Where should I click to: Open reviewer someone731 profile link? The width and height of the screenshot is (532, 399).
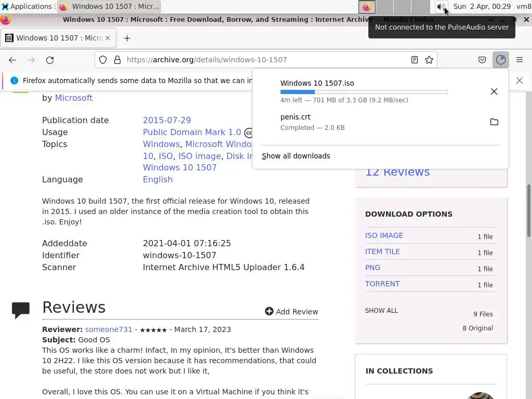(109, 329)
